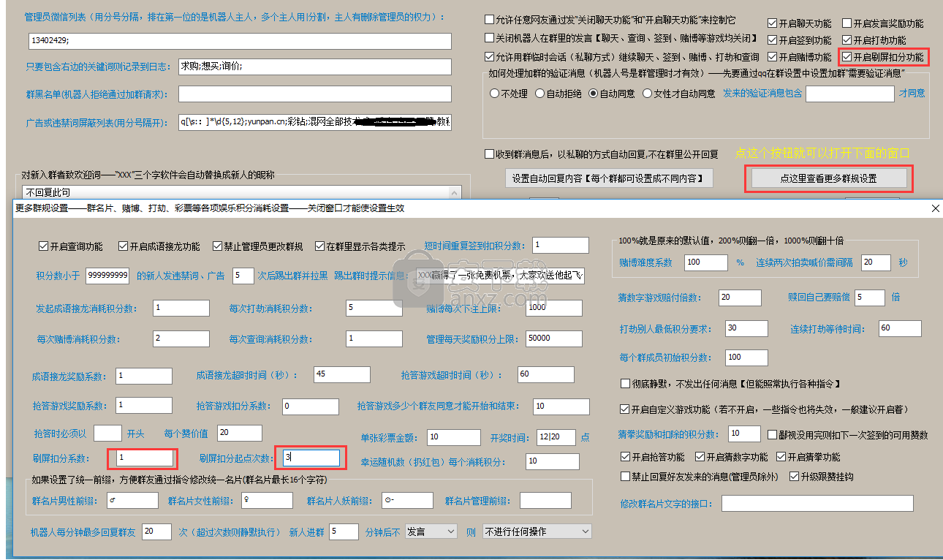The width and height of the screenshot is (943, 560).
Task: Enable 关闭机器人在群里的发言 checkbox
Action: 490,38
